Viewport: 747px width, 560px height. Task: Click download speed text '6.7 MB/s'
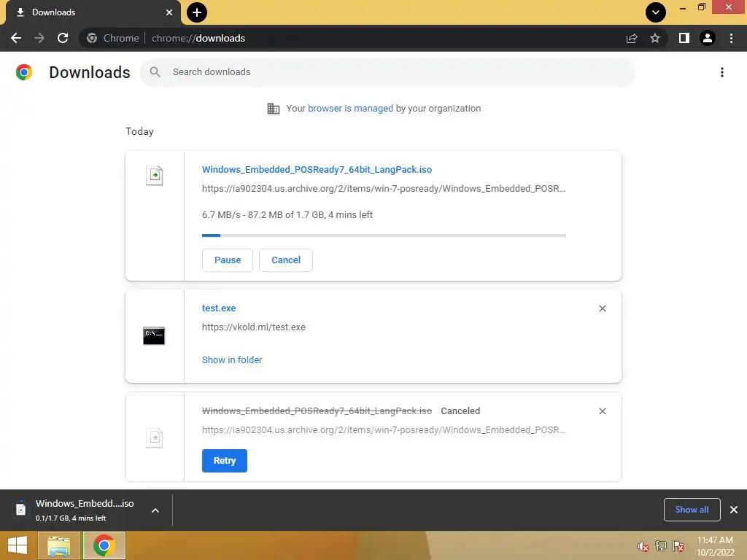pos(221,215)
